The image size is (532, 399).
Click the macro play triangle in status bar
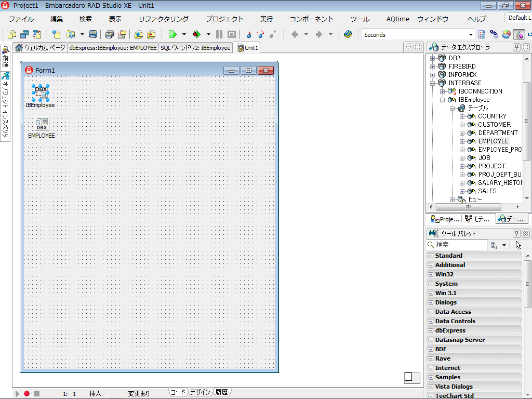click(17, 394)
